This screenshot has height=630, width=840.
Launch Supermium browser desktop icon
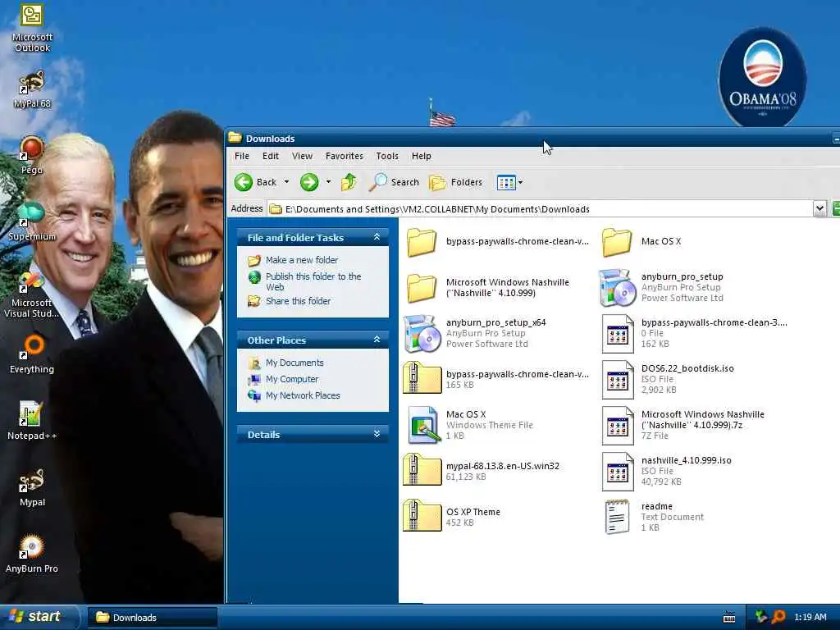tap(32, 221)
